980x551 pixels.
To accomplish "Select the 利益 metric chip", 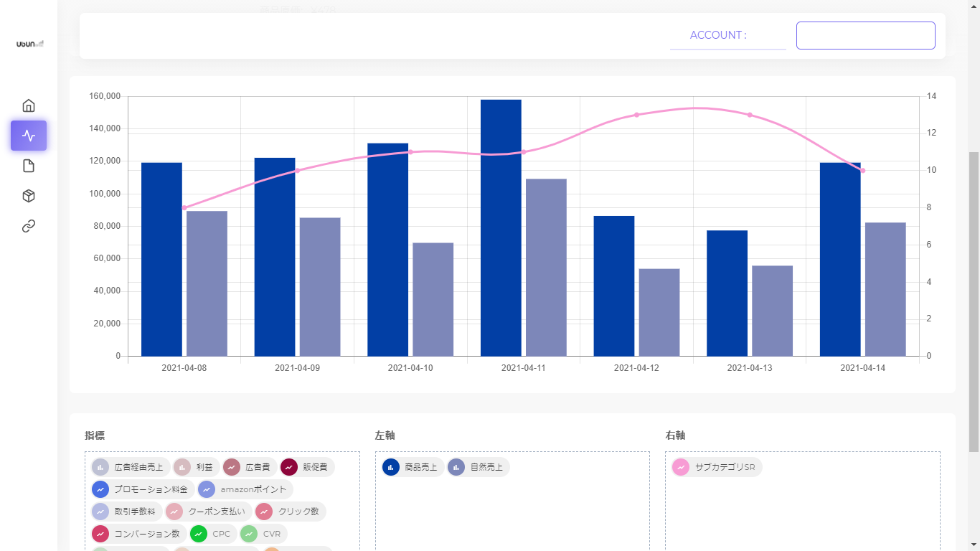I will click(197, 467).
